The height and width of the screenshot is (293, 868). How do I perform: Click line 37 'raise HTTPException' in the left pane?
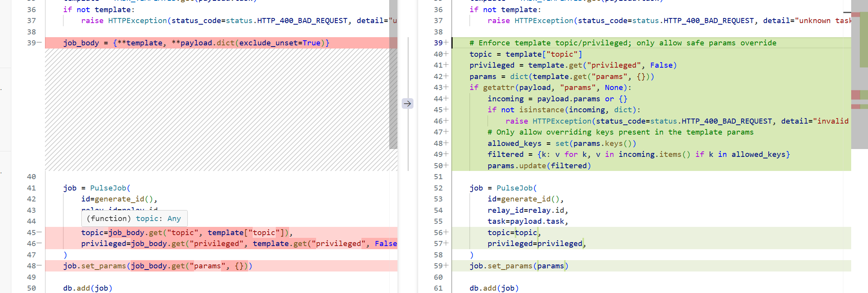click(239, 20)
